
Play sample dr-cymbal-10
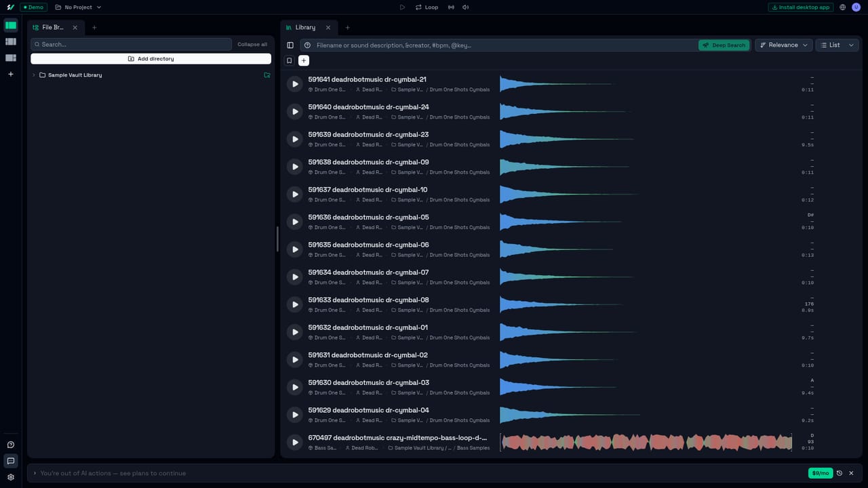tap(294, 195)
